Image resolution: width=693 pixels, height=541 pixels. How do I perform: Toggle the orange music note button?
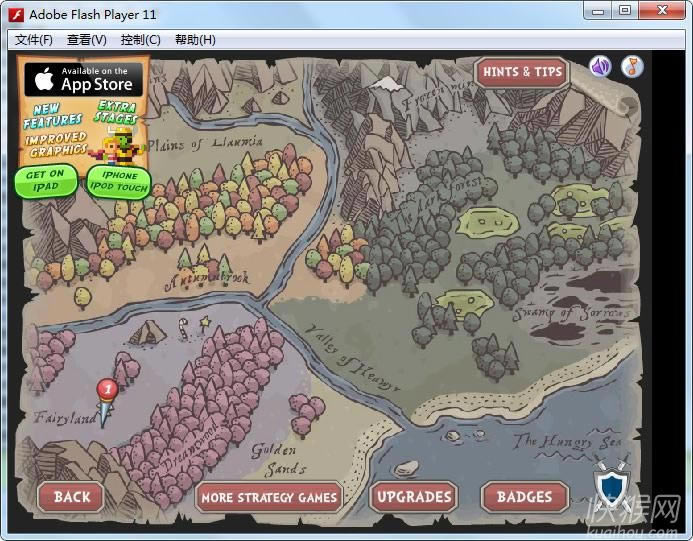[x=632, y=67]
